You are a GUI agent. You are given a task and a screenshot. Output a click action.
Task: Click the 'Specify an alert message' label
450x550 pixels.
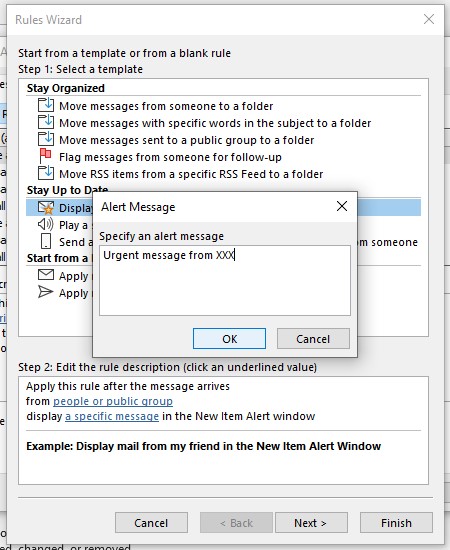pyautogui.click(x=161, y=236)
